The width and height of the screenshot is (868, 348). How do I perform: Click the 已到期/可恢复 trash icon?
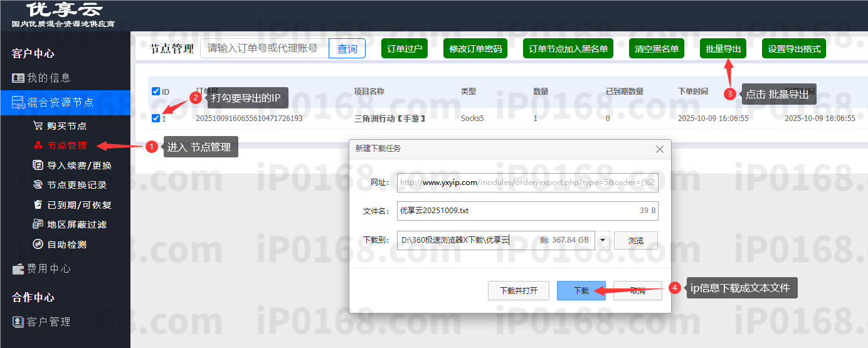pyautogui.click(x=38, y=205)
